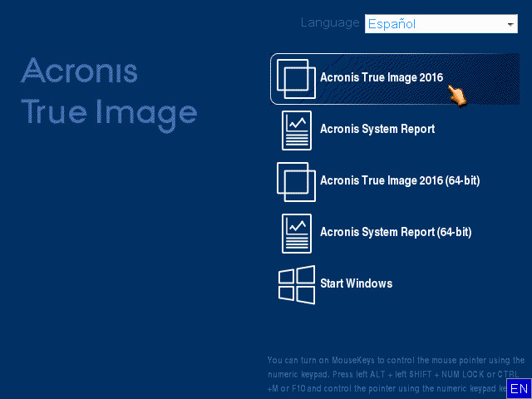Viewport: 532px width, 399px height.
Task: Click the Language dropdown arrow
Action: coord(510,24)
